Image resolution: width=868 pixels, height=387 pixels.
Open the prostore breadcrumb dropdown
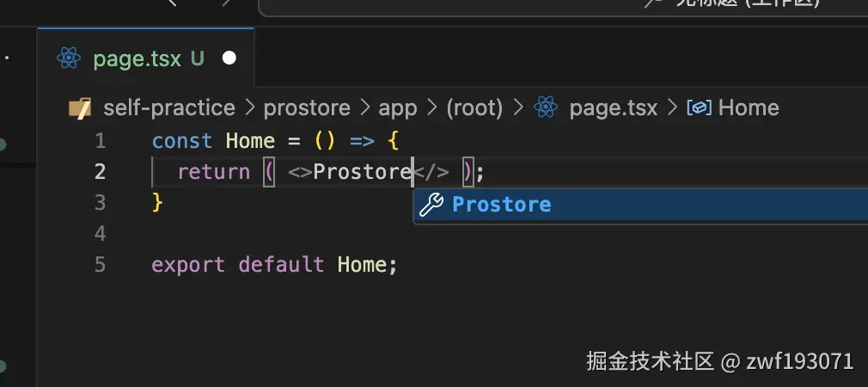point(307,108)
